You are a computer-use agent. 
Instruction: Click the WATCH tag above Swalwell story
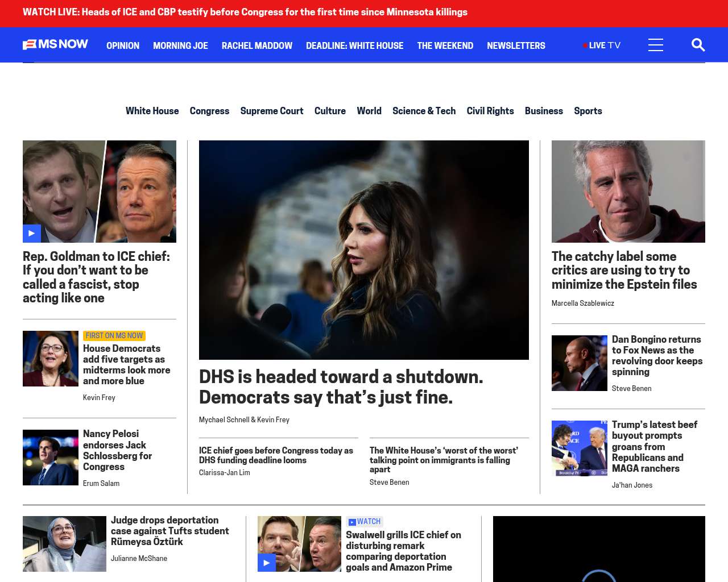pos(365,522)
